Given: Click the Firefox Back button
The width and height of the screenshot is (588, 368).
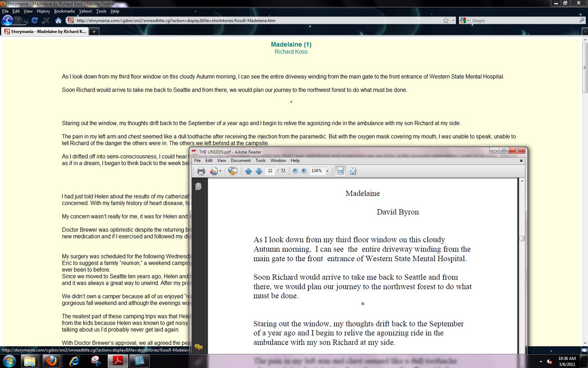Looking at the screenshot, I should pyautogui.click(x=8, y=20).
